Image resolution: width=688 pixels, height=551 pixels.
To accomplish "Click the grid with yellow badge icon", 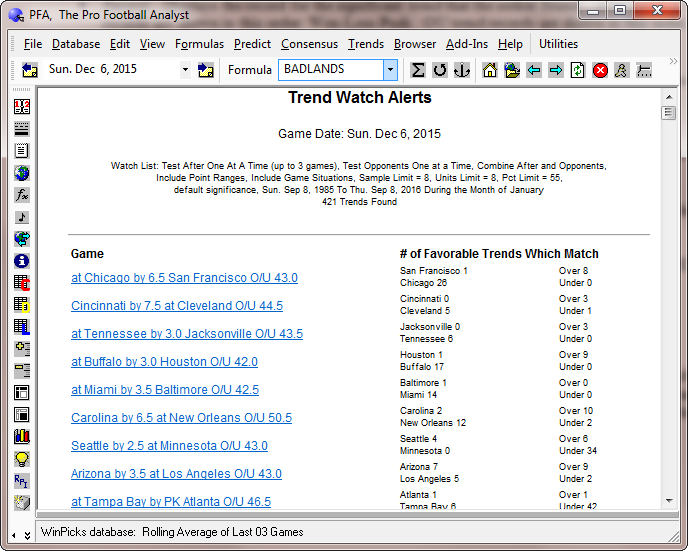I will click(22, 304).
